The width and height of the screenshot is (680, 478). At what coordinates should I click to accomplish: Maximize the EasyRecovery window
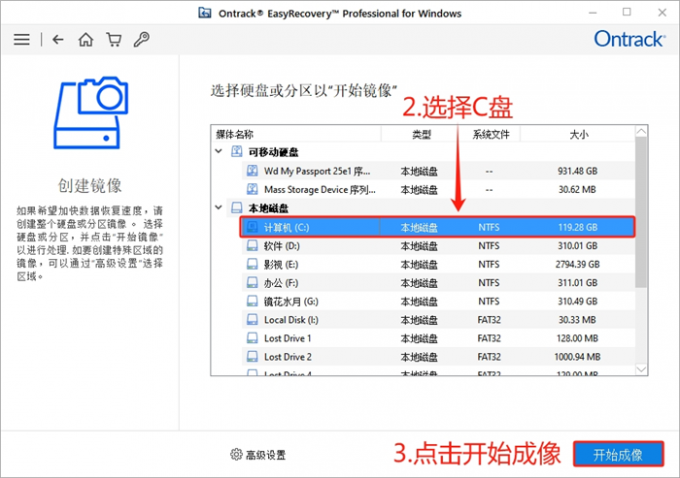tap(627, 12)
